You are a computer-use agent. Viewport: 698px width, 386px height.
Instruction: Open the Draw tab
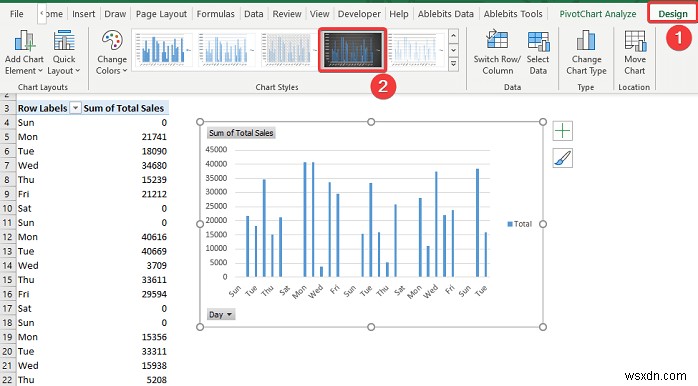[115, 14]
